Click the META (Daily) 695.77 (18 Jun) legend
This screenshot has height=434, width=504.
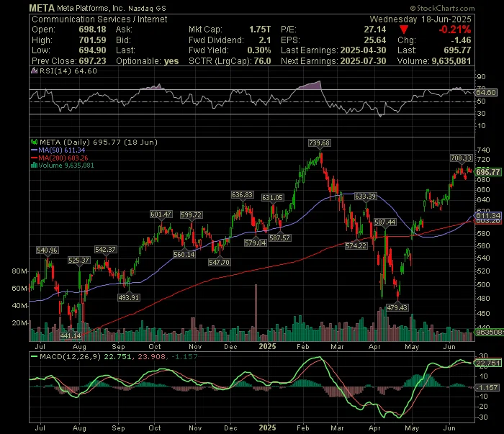pyautogui.click(x=99, y=143)
